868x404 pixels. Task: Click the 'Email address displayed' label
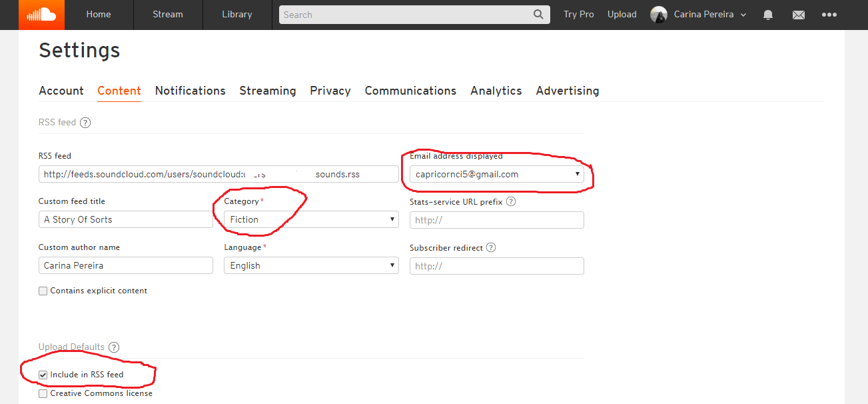point(456,156)
